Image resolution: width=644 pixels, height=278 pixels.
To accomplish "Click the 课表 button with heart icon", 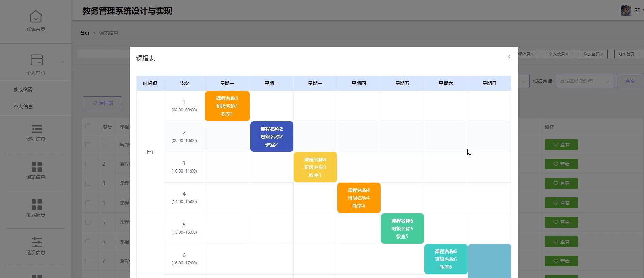I will click(x=102, y=103).
